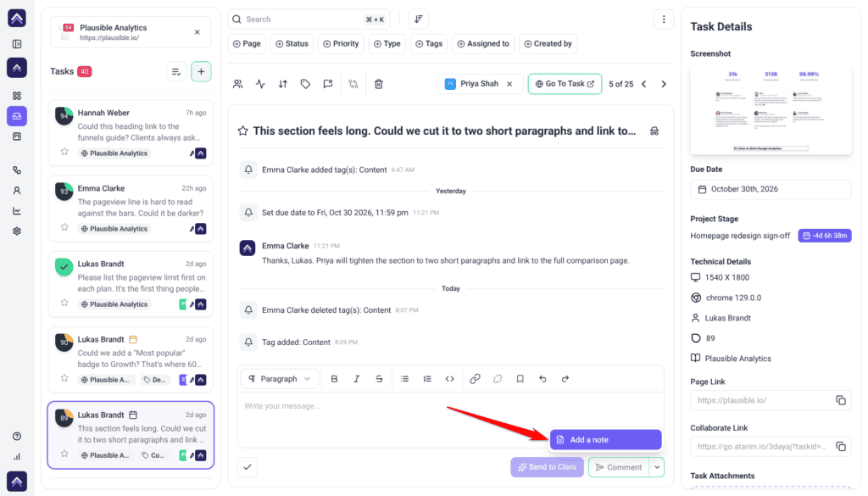Viewport: 868px width, 496px height.
Task: Insert code block
Action: click(449, 379)
